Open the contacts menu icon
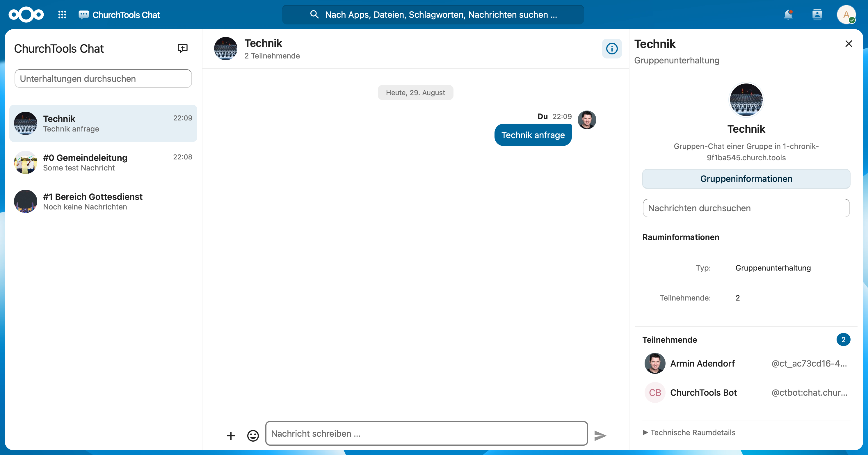 (x=817, y=15)
